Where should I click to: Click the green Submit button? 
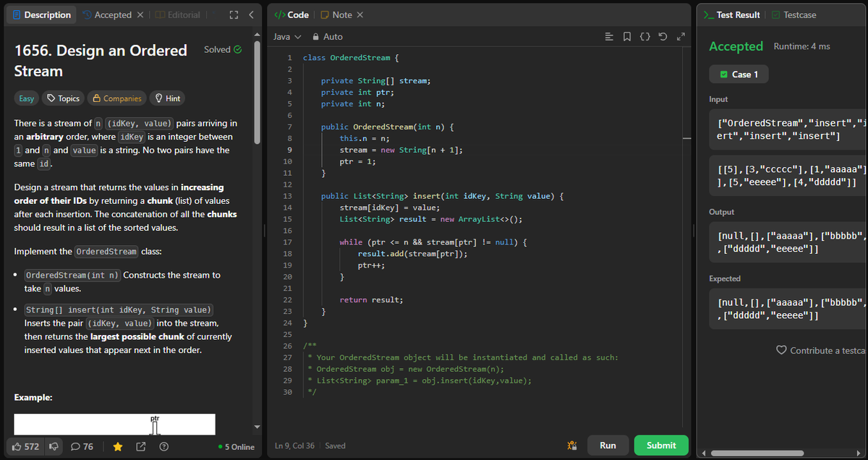point(661,446)
